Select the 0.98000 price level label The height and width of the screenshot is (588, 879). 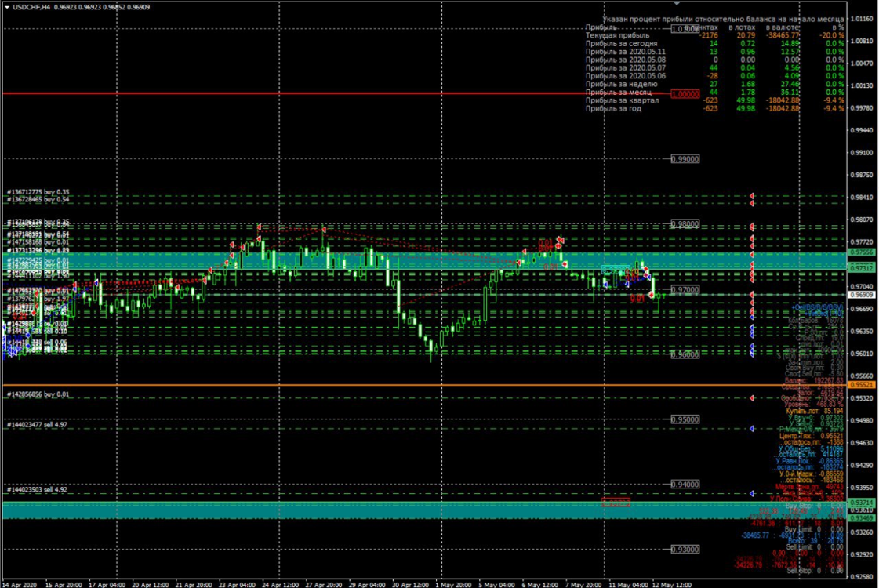point(685,224)
